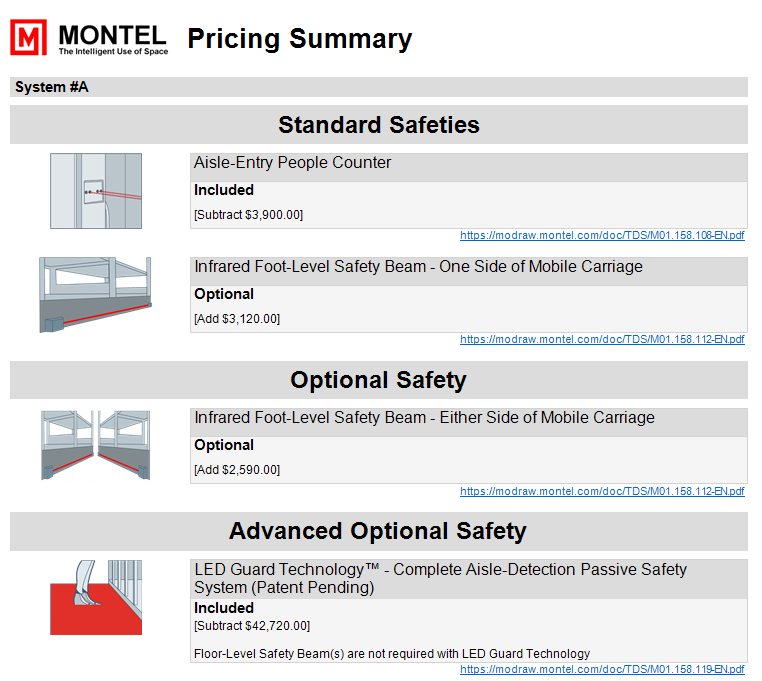The width and height of the screenshot is (762, 681).
Task: Open the M01.158.119-EN.pdf link
Action: point(602,669)
